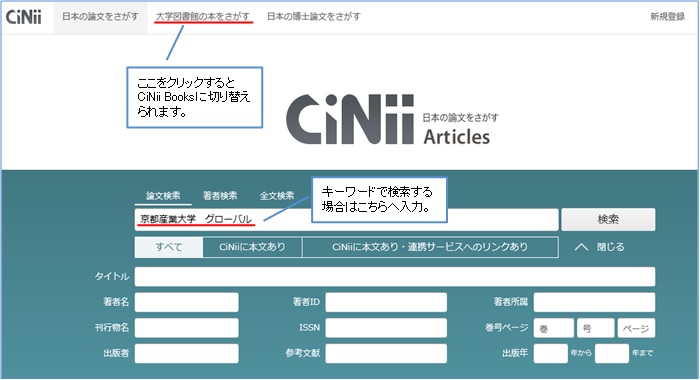This screenshot has height=380, width=700.
Task: Select the 著者検索 tab
Action: click(x=220, y=196)
